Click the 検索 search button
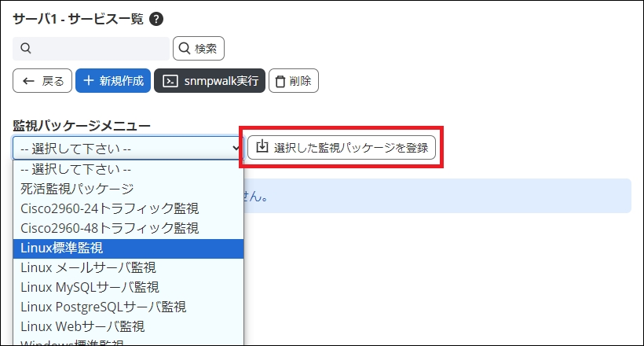This screenshot has height=346, width=644. click(199, 49)
